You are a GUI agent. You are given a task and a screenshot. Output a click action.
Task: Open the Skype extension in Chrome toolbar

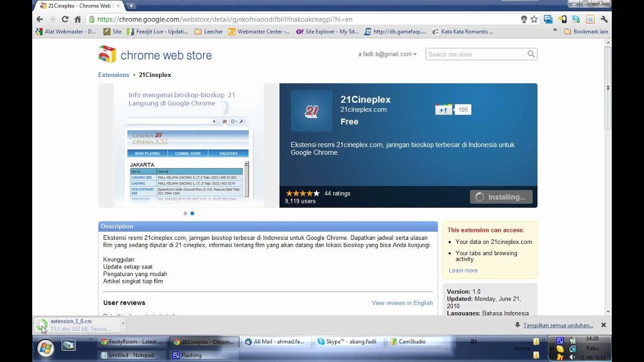(576, 19)
